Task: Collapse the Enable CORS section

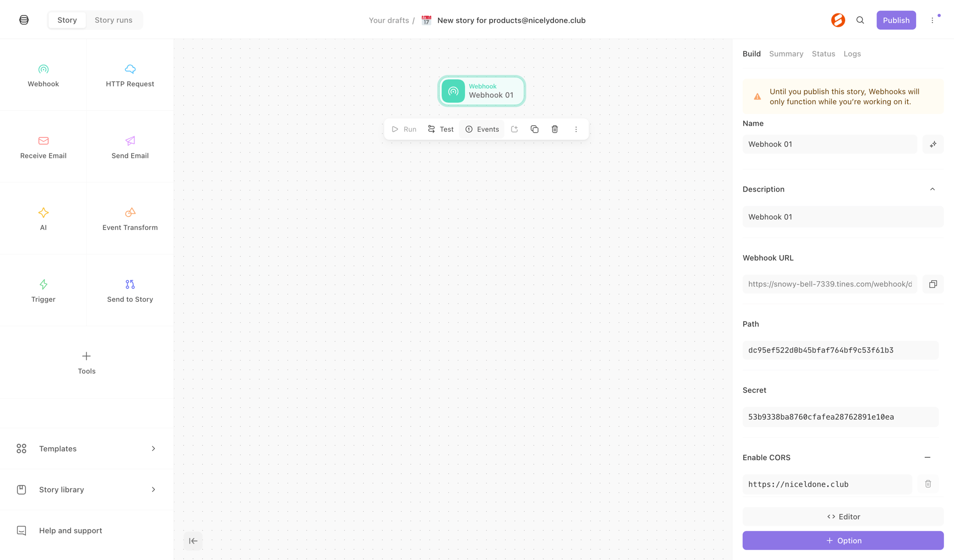Action: [928, 457]
